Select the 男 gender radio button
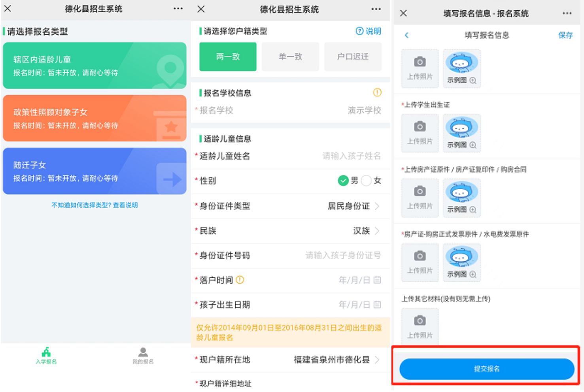This screenshot has height=392, width=584. click(x=343, y=181)
